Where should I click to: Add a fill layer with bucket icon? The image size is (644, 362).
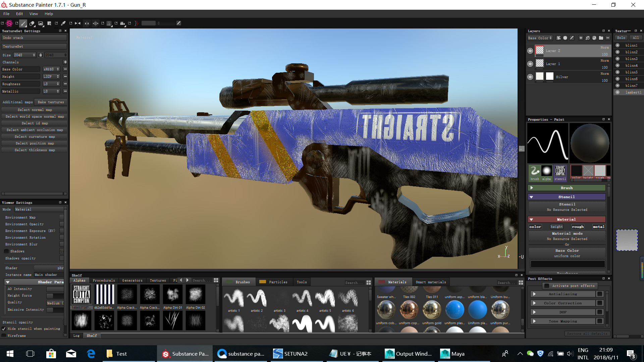tap(588, 38)
